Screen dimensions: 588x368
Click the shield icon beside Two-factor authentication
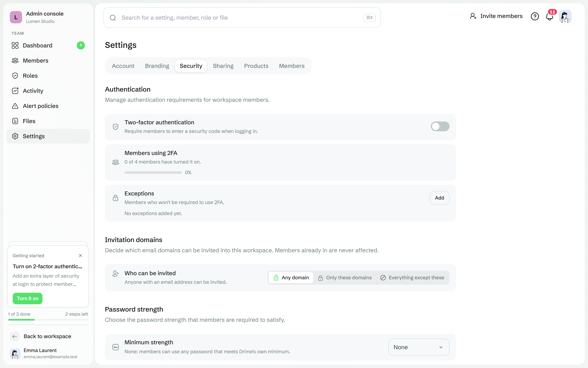(x=116, y=127)
